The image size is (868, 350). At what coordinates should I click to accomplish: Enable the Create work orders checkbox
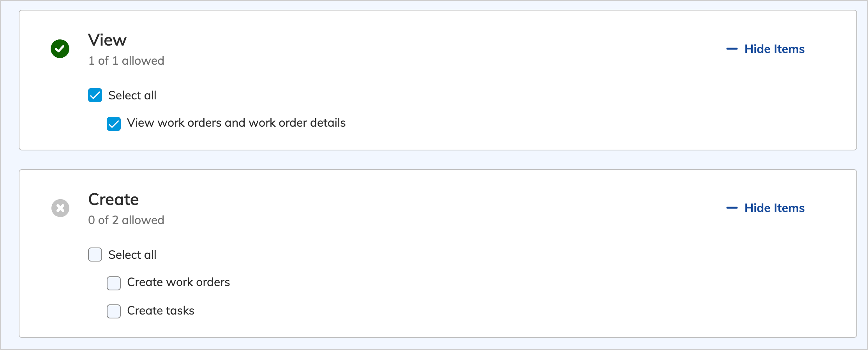pos(114,283)
